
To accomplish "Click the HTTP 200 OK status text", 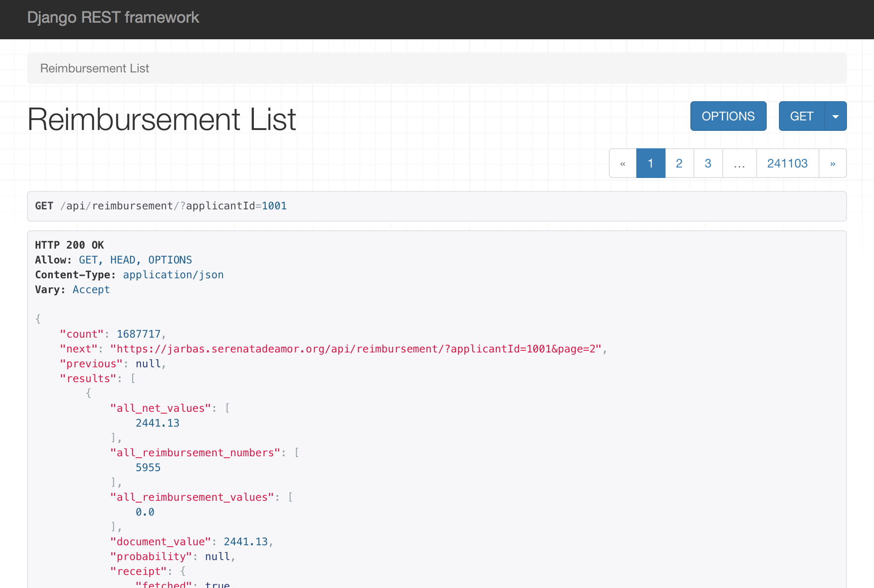I will click(69, 245).
